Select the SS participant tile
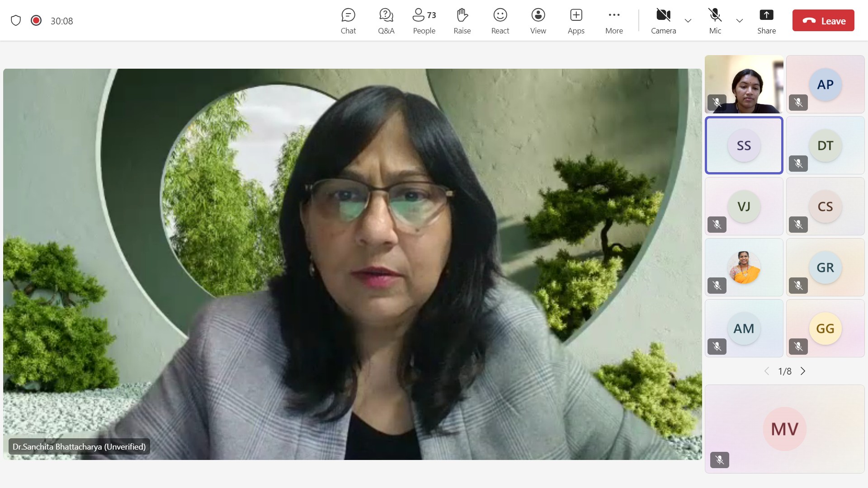The height and width of the screenshot is (488, 868). [744, 145]
